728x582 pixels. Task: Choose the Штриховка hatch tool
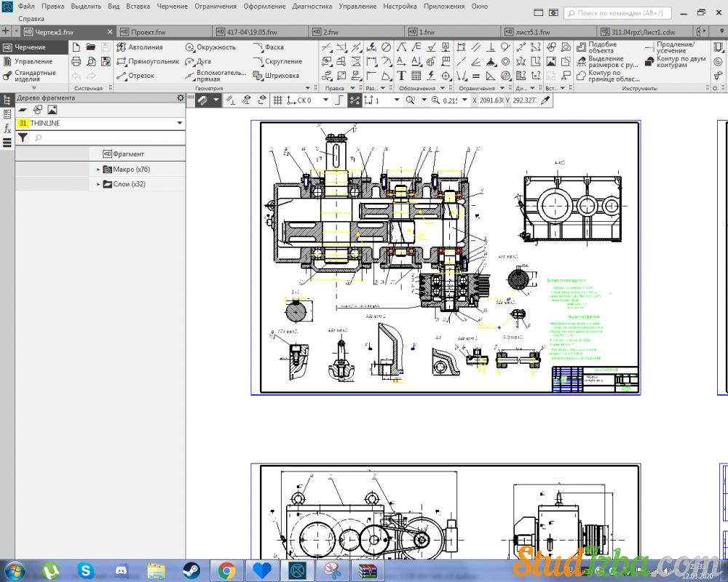click(x=276, y=76)
